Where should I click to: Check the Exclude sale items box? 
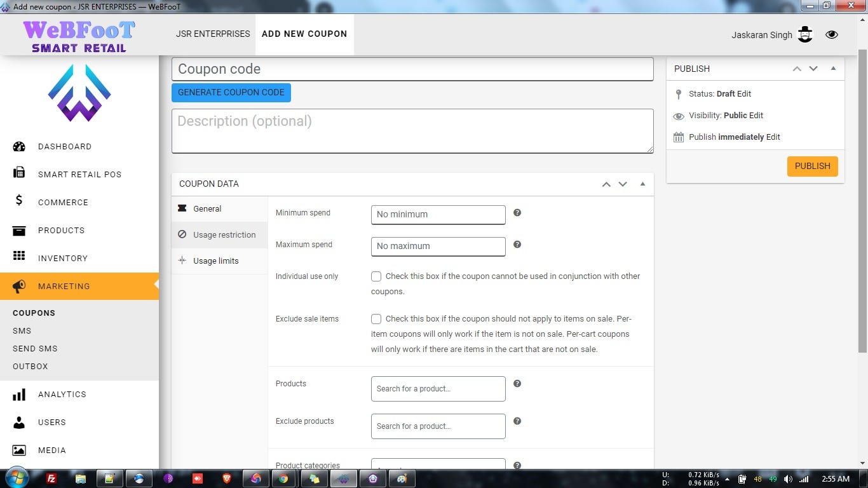pos(376,319)
